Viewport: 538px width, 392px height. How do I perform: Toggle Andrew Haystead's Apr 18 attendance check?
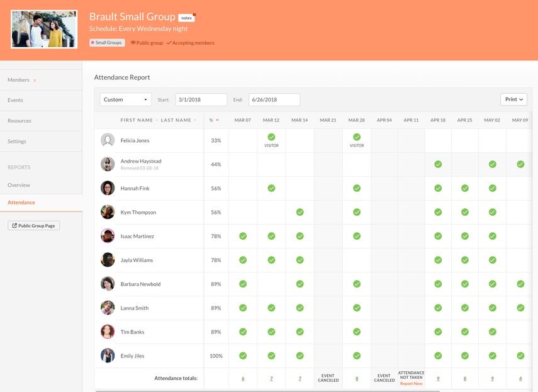tap(438, 164)
